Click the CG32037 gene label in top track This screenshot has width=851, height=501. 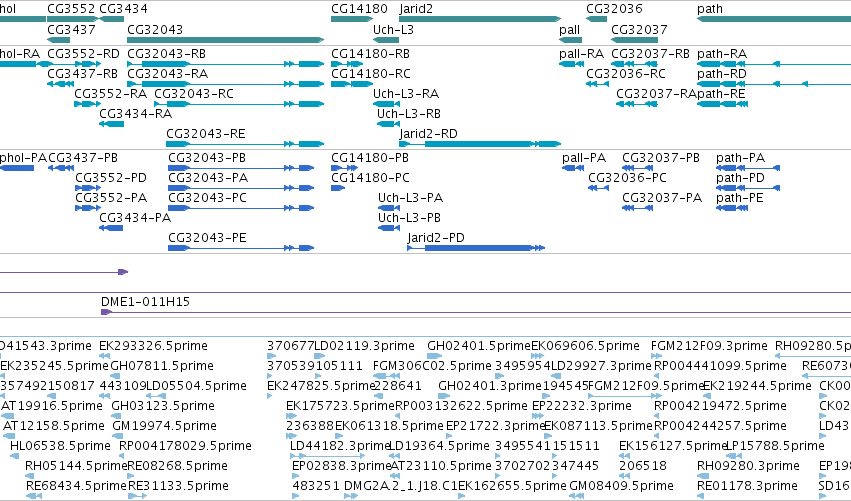(639, 29)
